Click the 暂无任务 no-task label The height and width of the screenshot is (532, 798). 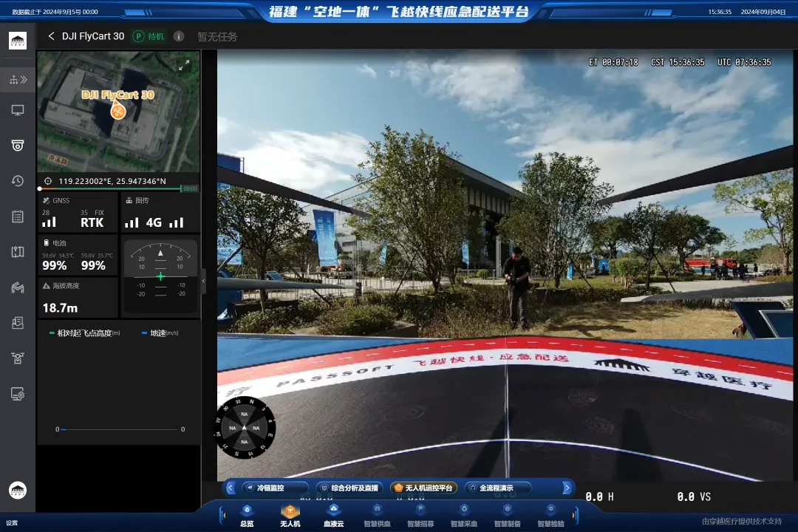click(217, 37)
